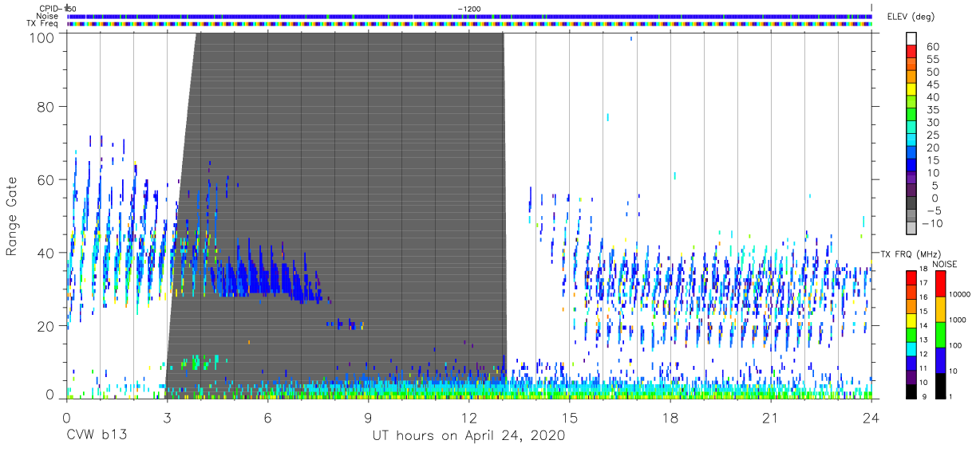This screenshot has height=452, width=980.
Task: Click the yellow 40–45 degree elevation swatch
Action: pyautogui.click(x=912, y=90)
